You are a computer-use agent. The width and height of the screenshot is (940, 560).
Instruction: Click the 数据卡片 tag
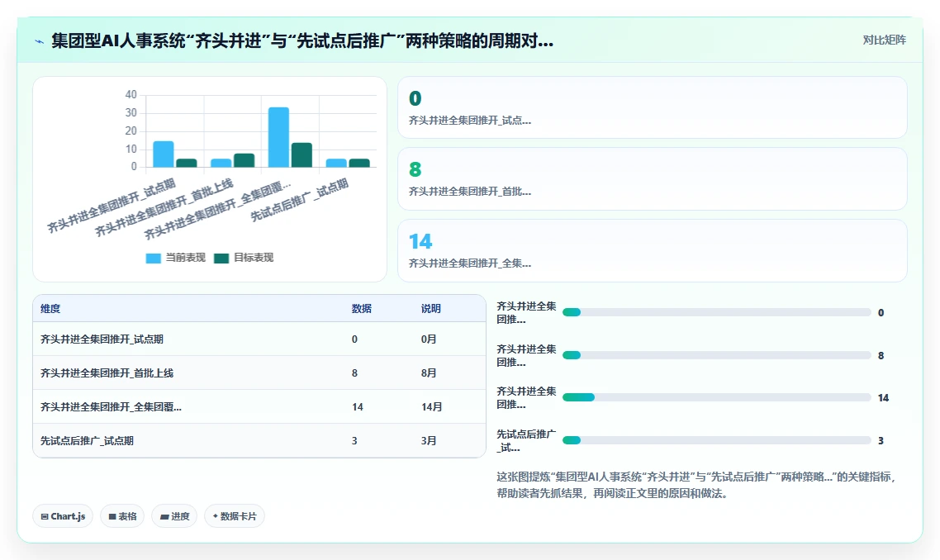[x=235, y=516]
